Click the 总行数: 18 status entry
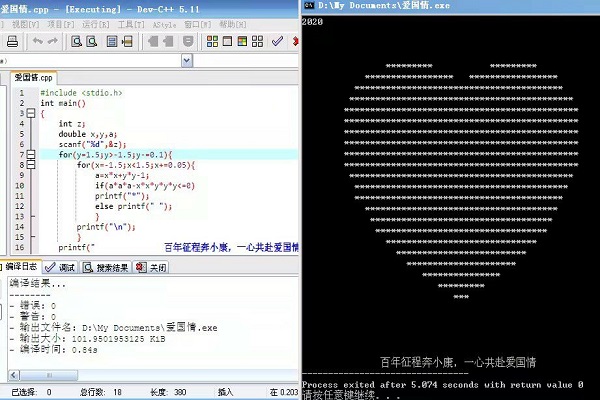 (101, 392)
